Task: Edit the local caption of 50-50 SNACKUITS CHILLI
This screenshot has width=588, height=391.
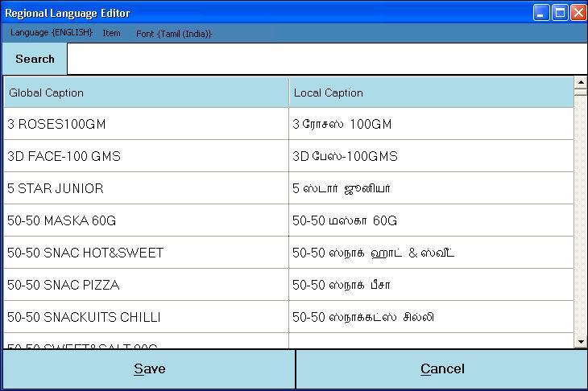Action: tap(431, 317)
